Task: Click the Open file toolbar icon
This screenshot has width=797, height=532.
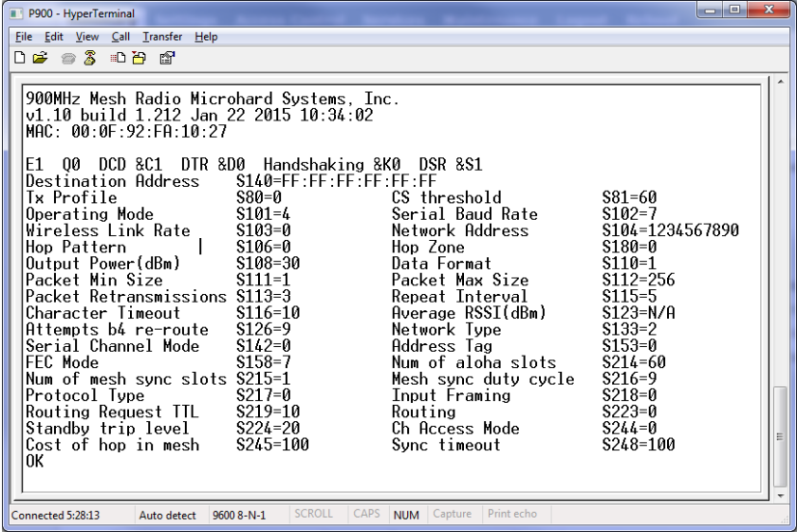Action: (40, 58)
